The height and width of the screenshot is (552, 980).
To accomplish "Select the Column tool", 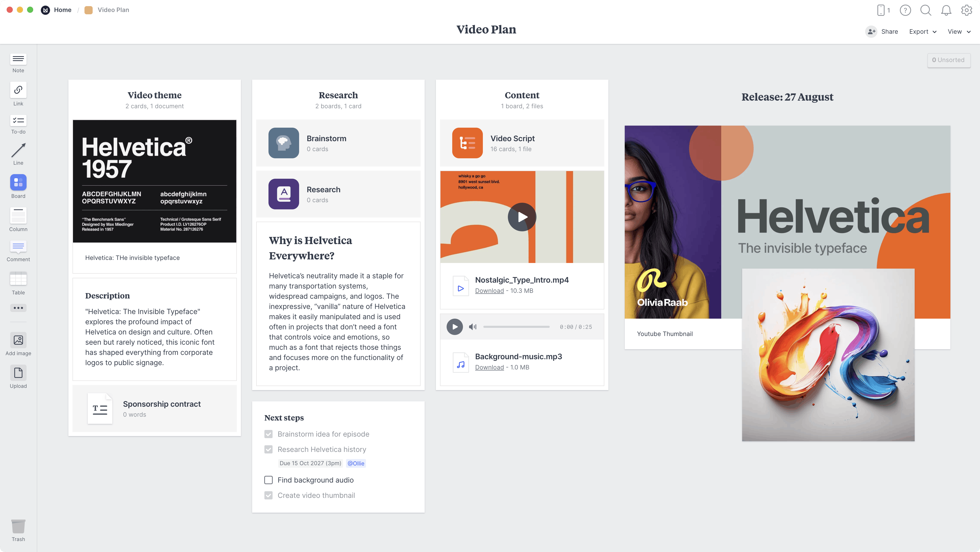I will coord(18,220).
